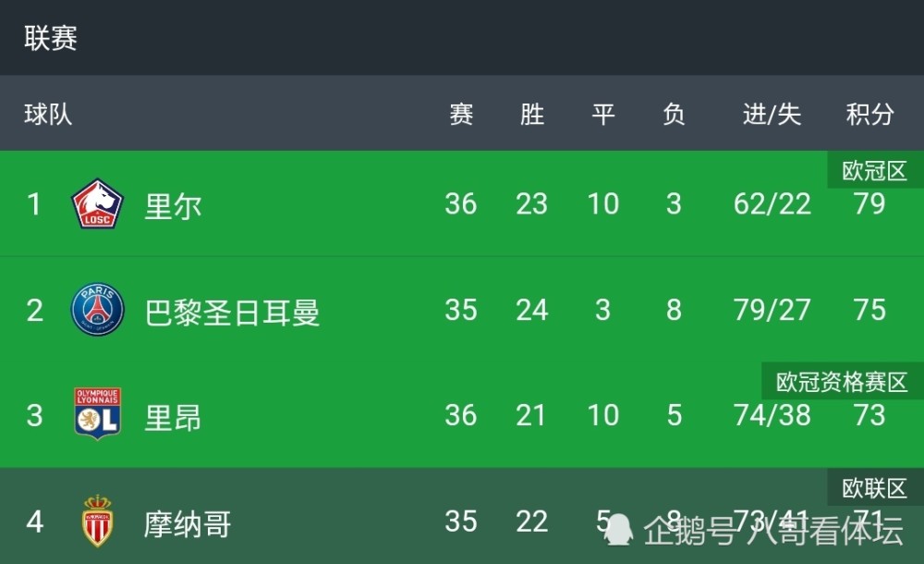This screenshot has width=924, height=564.
Task: Open team 摩纳哥 name link
Action: click(188, 524)
